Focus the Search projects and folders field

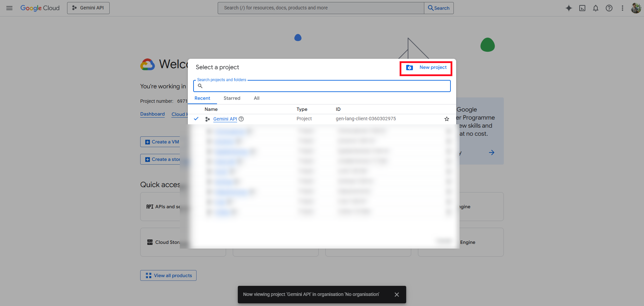pyautogui.click(x=322, y=86)
